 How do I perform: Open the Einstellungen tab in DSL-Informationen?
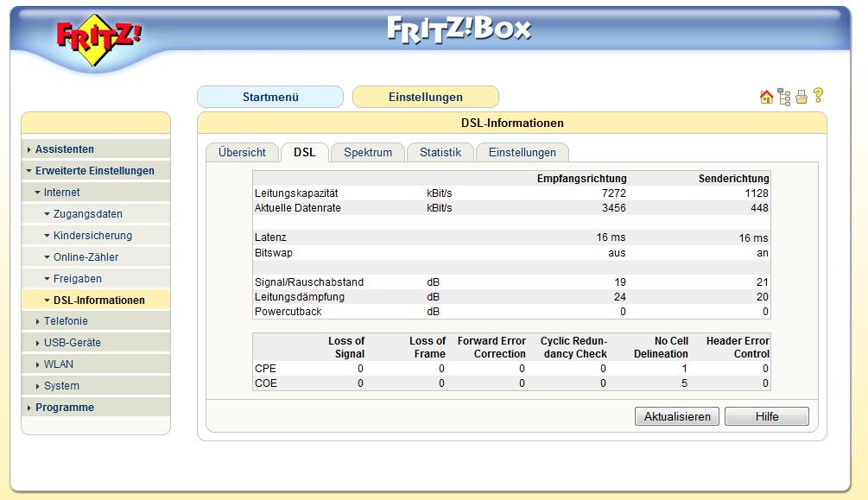click(x=522, y=152)
